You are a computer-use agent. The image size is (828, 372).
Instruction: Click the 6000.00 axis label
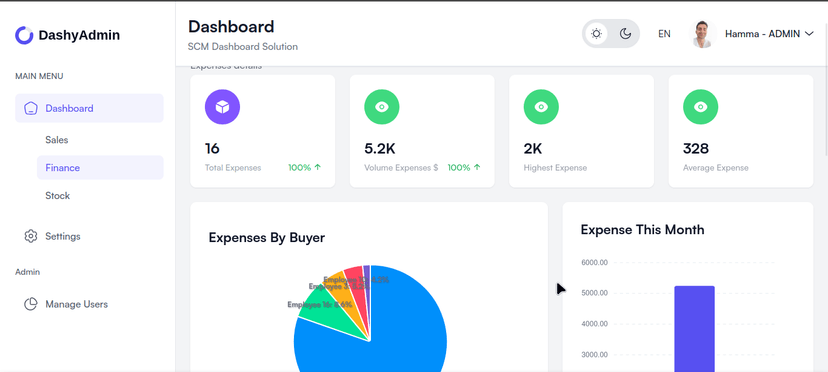pyautogui.click(x=595, y=263)
